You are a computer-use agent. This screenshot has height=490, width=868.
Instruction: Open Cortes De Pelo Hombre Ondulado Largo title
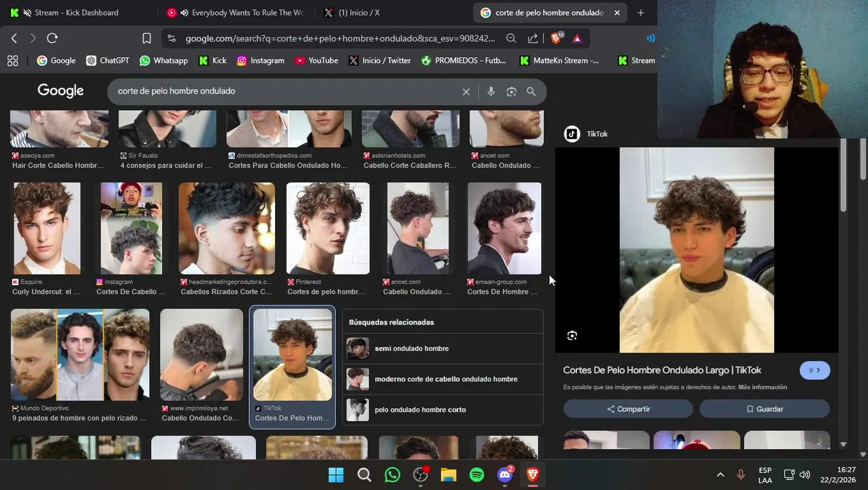tap(662, 370)
